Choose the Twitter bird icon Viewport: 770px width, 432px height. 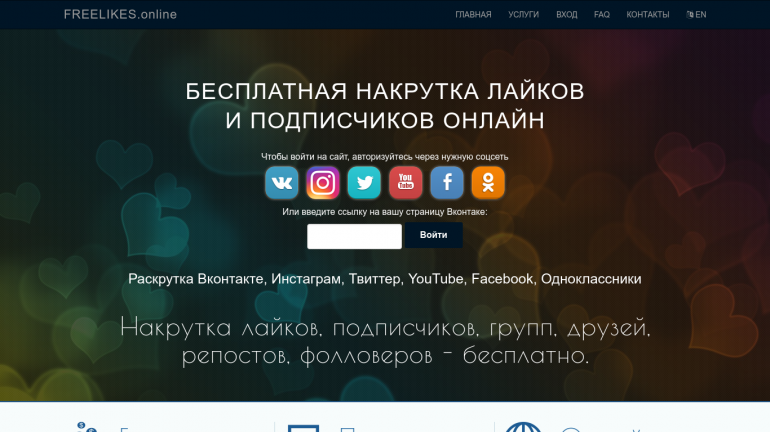[x=364, y=183]
